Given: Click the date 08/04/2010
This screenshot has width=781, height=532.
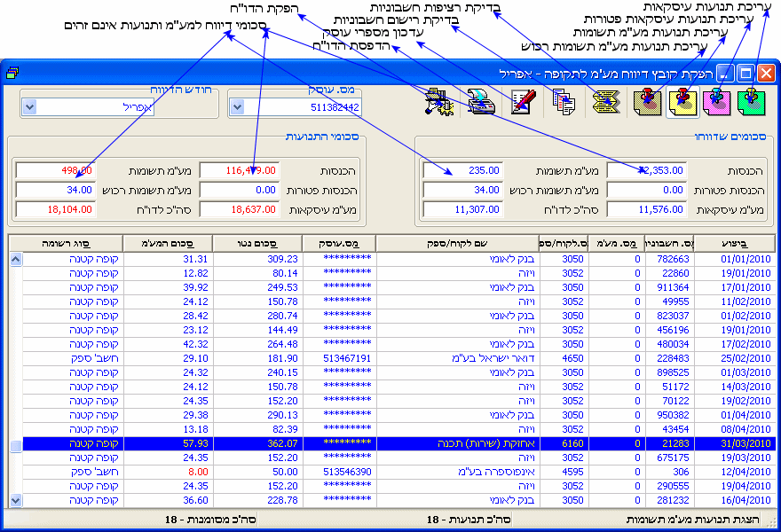Looking at the screenshot, I should coord(745,429).
